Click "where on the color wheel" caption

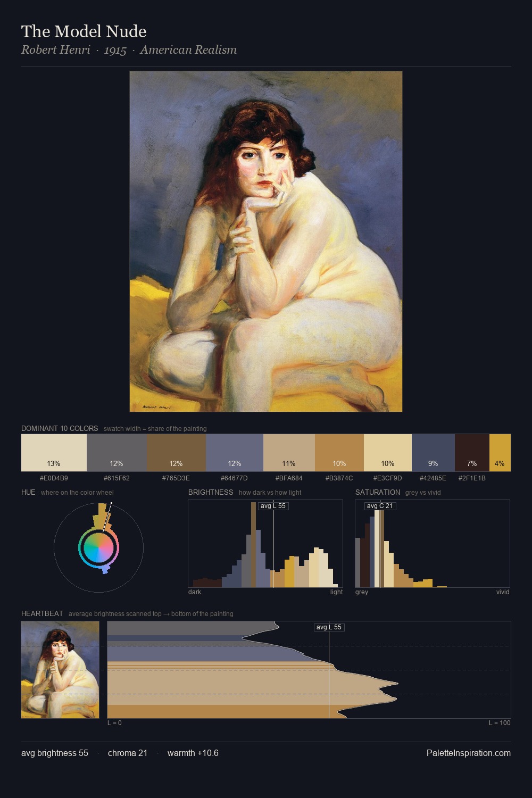(x=77, y=493)
